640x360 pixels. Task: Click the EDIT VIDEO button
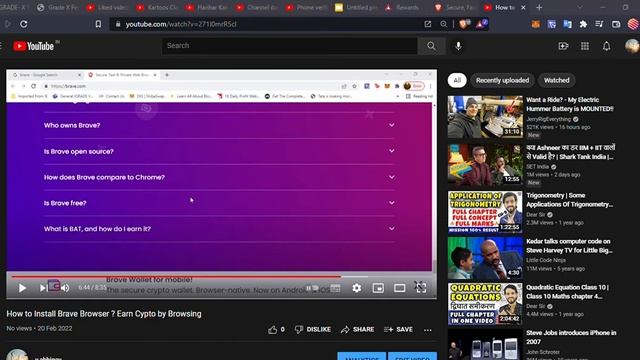(412, 356)
